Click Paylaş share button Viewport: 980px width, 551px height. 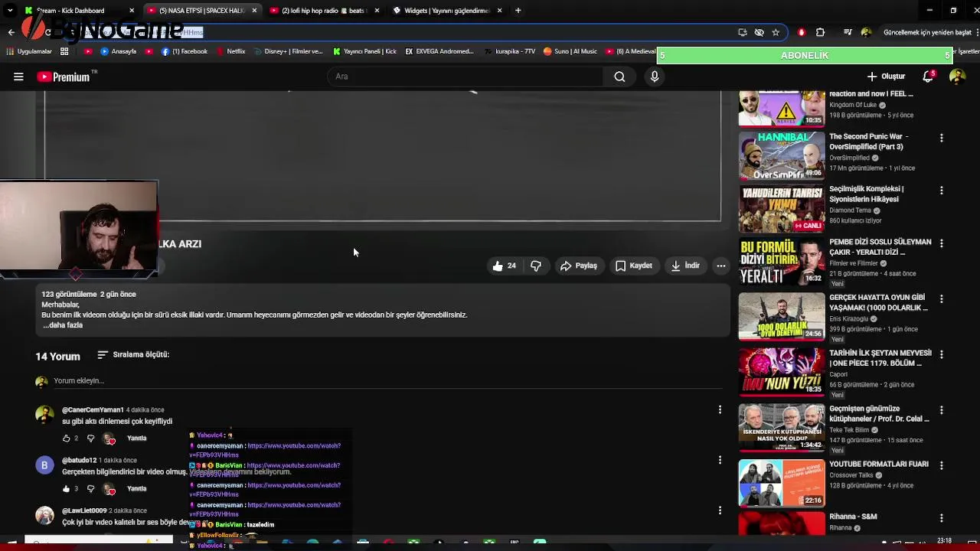pos(578,266)
